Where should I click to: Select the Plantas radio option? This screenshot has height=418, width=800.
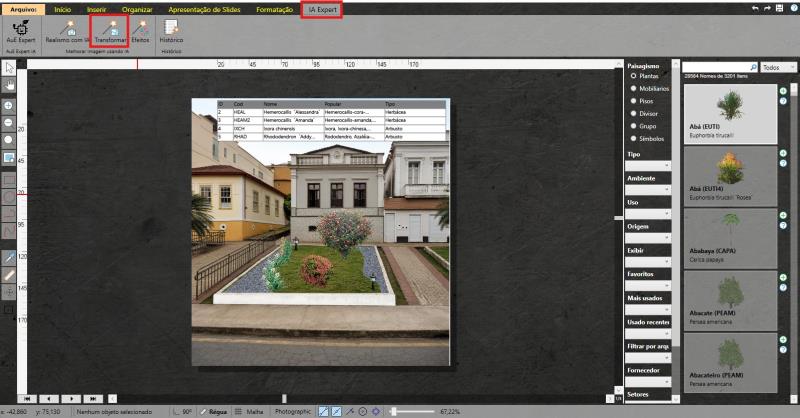[645, 76]
